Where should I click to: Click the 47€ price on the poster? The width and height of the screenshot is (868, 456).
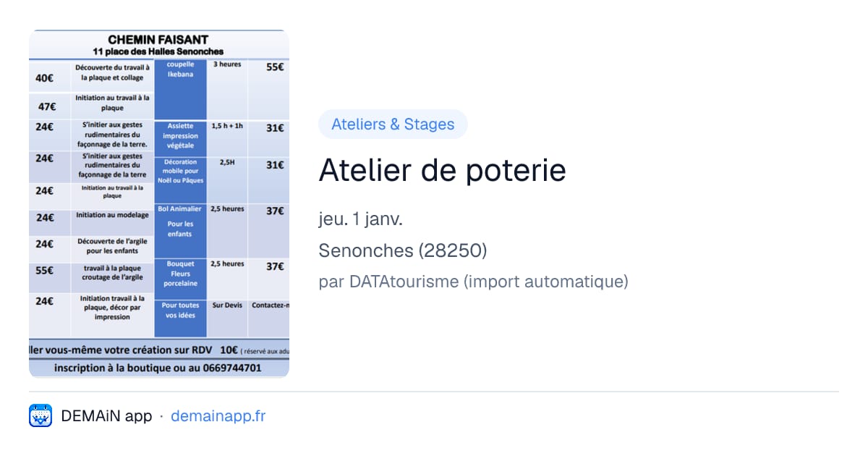tap(47, 106)
